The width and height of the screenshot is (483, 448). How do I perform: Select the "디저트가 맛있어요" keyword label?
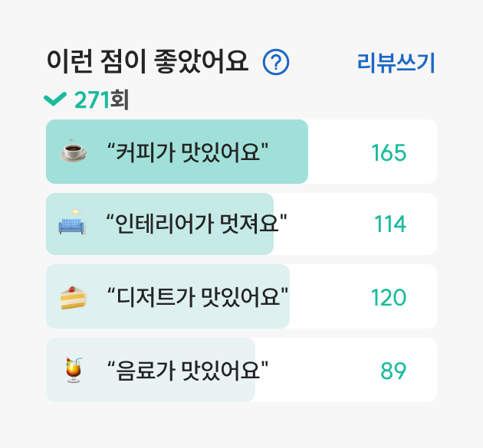pos(198,296)
